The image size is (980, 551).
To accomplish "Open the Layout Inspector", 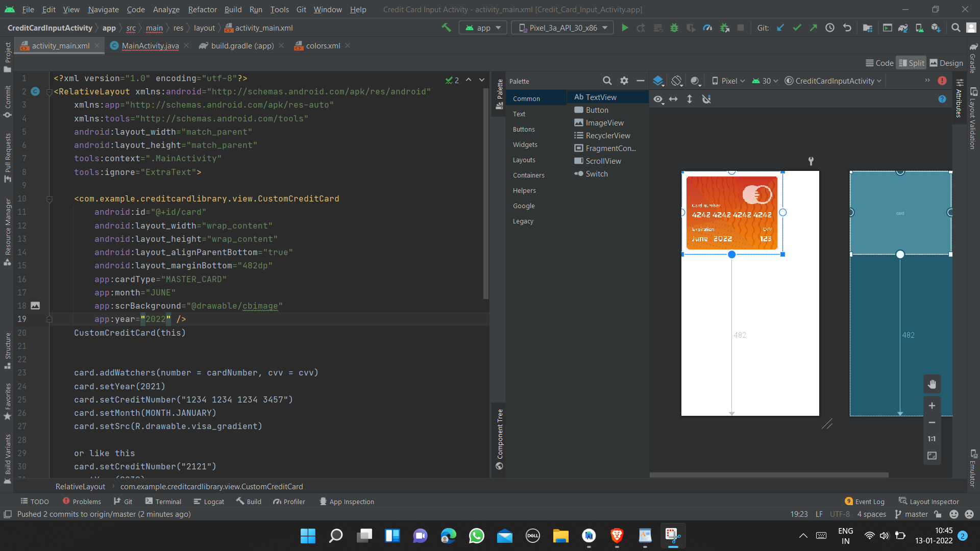I will click(929, 502).
